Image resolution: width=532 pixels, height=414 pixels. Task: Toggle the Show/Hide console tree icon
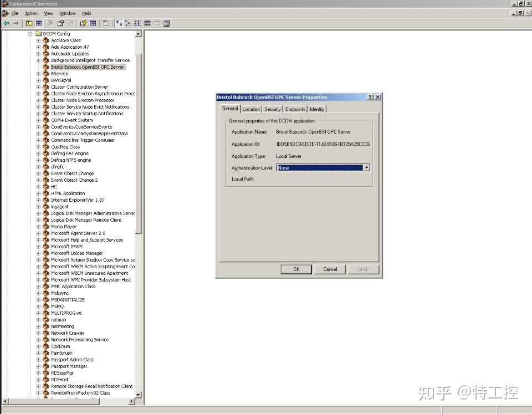tap(38, 23)
